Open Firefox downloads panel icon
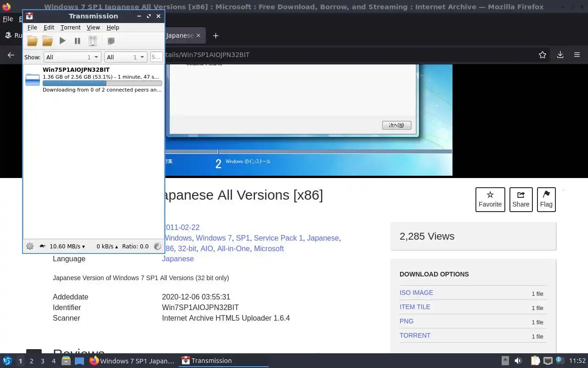This screenshot has height=368, width=588. (x=560, y=55)
